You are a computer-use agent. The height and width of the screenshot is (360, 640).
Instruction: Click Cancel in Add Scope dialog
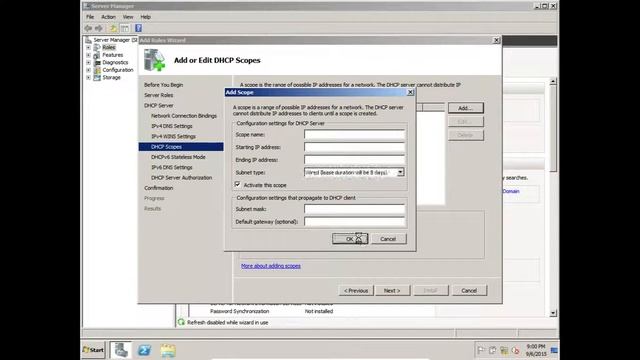pyautogui.click(x=388, y=239)
